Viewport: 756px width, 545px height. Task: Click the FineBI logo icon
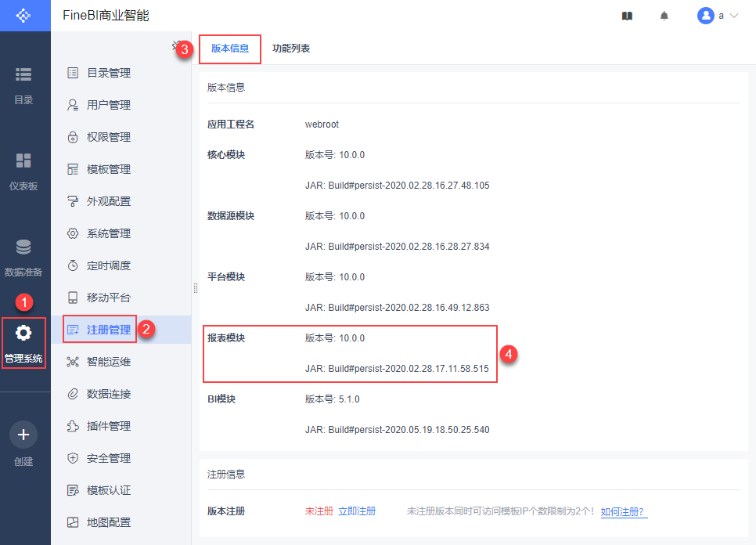tap(23, 16)
